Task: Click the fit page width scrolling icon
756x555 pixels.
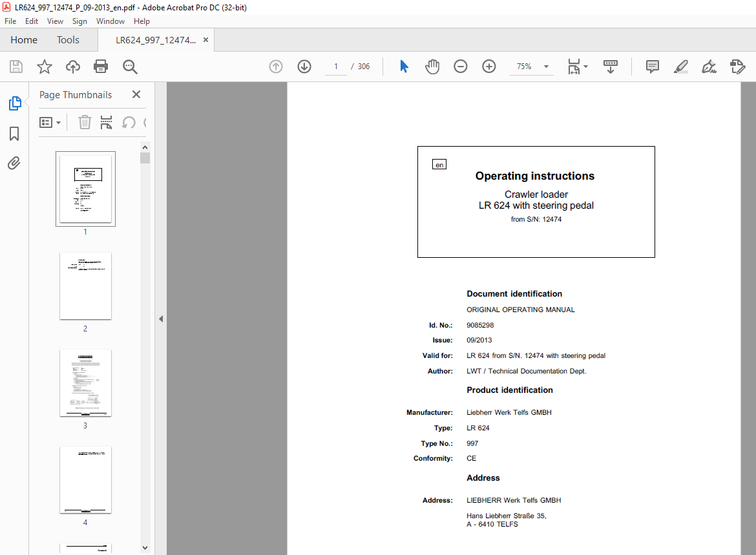Action: point(574,67)
